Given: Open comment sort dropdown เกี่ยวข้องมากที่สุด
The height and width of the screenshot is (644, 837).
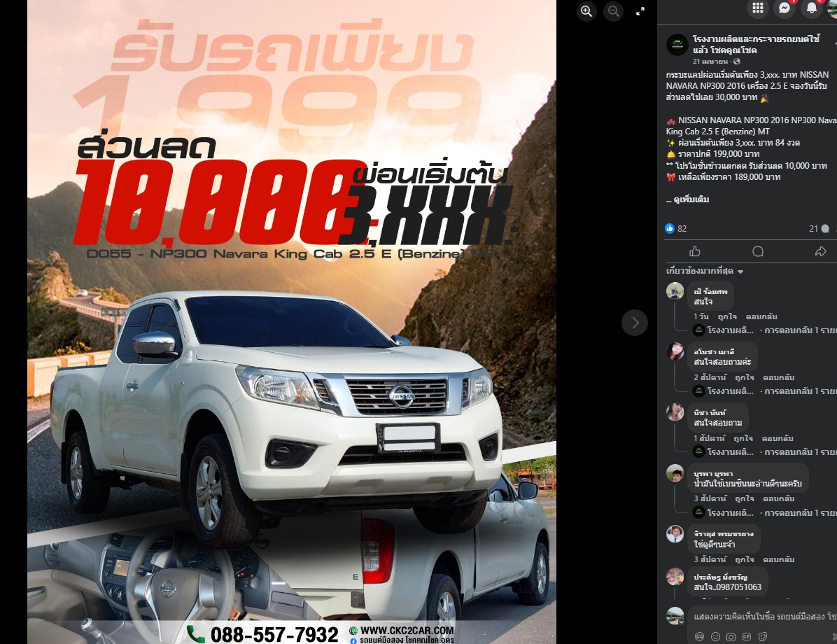Looking at the screenshot, I should 705,272.
